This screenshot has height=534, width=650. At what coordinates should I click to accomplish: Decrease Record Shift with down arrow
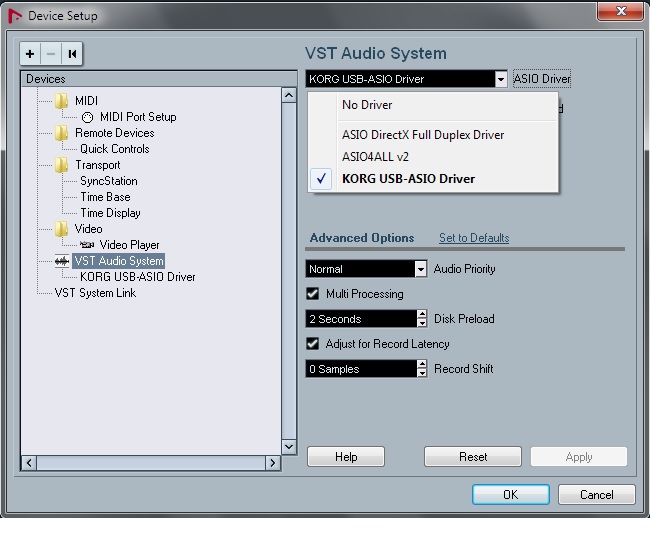(422, 373)
